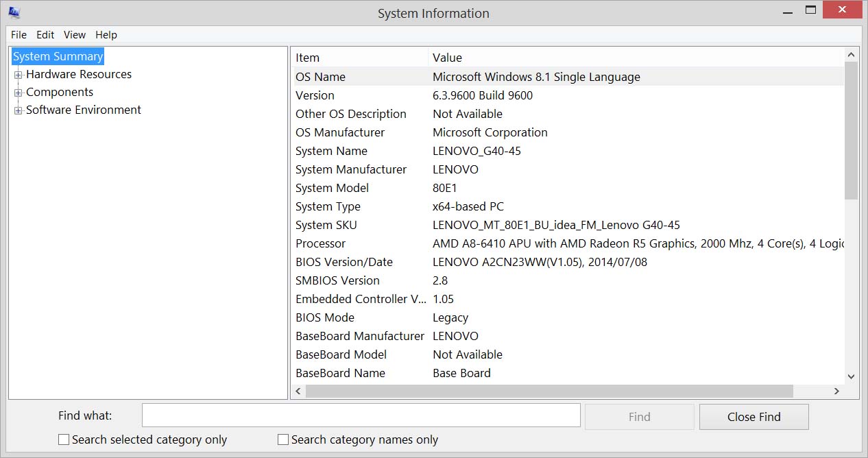Screen dimensions: 868x458
Task: Select the BaseBoard Manufacturer item
Action: click(x=360, y=336)
